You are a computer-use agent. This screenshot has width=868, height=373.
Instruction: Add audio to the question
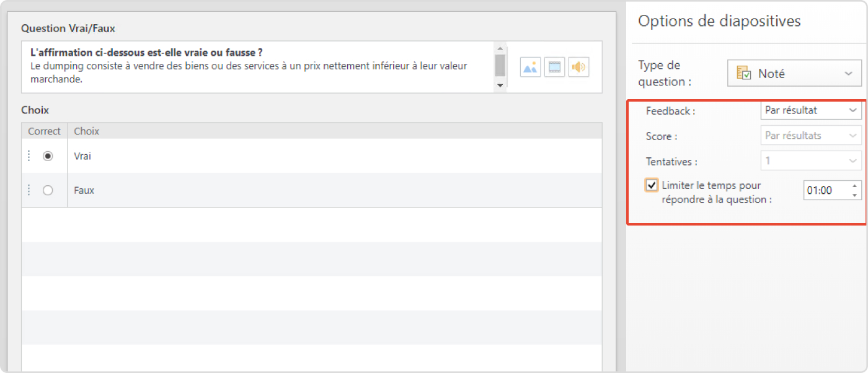tap(578, 67)
